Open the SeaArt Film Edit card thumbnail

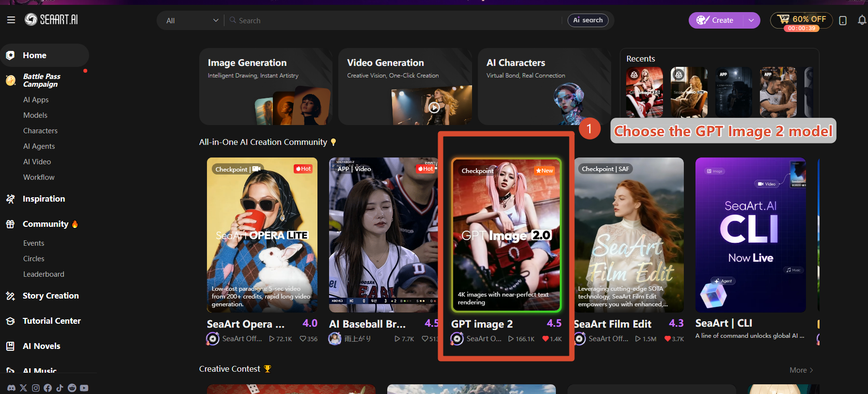pos(629,235)
